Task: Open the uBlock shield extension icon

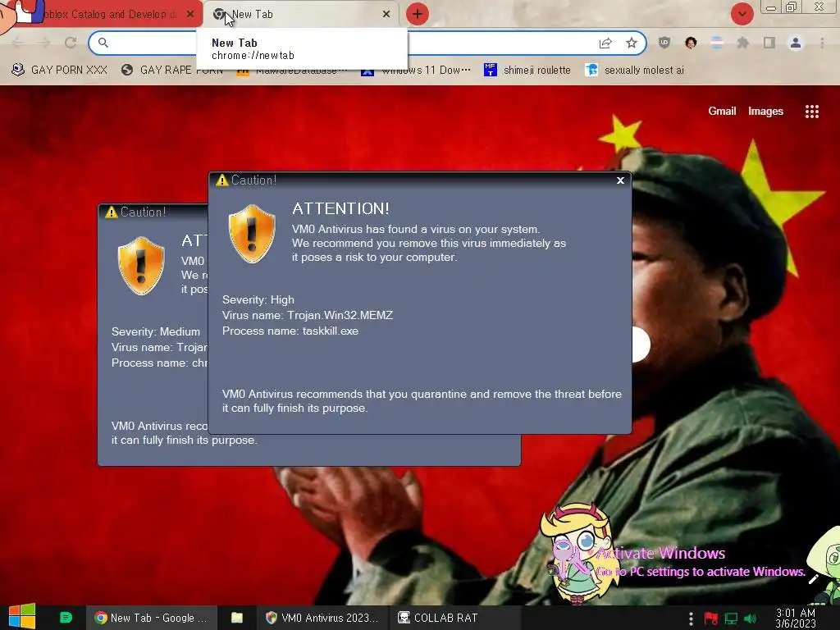Action: tap(664, 43)
